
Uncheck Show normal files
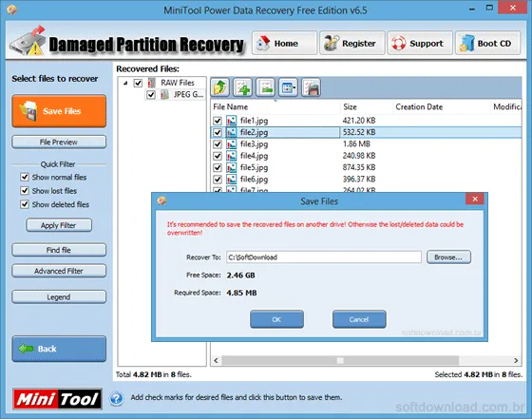(25, 177)
